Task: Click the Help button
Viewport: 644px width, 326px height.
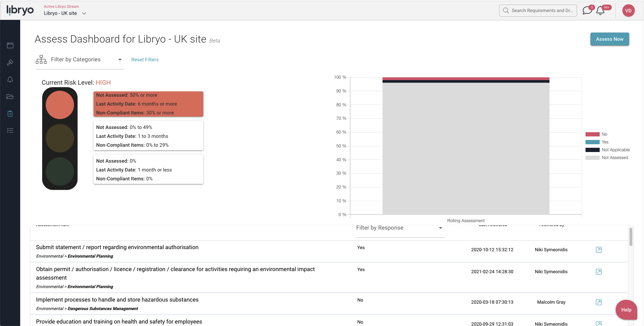Action: point(626,310)
